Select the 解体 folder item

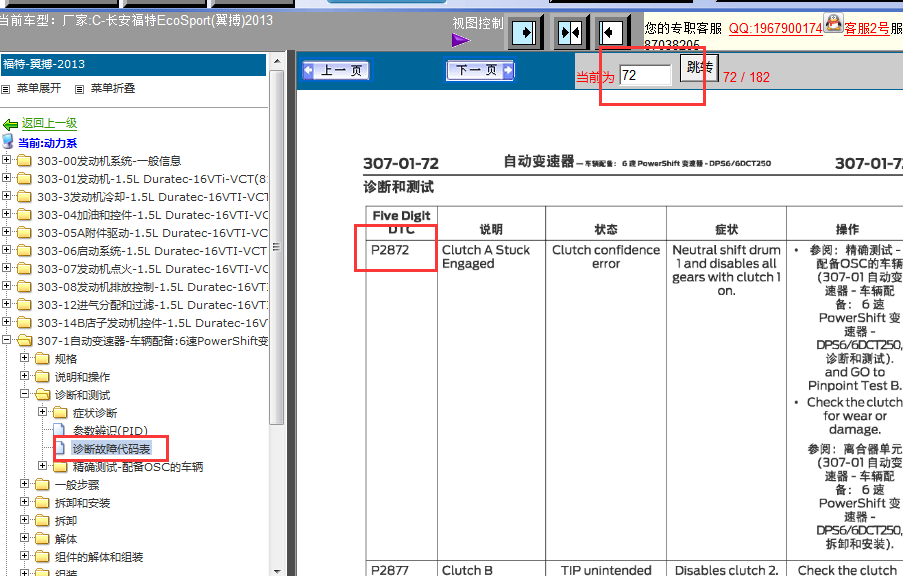pyautogui.click(x=66, y=539)
